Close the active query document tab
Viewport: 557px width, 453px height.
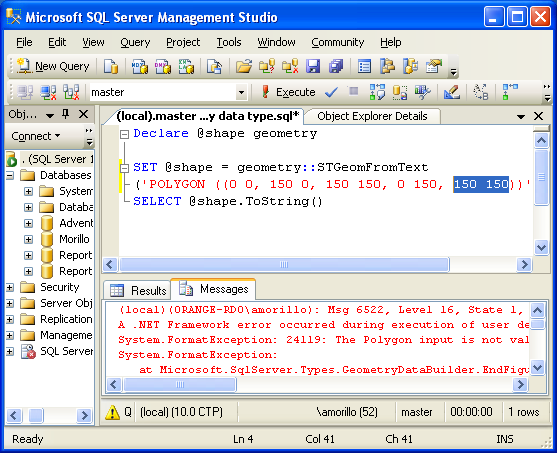tap(539, 116)
